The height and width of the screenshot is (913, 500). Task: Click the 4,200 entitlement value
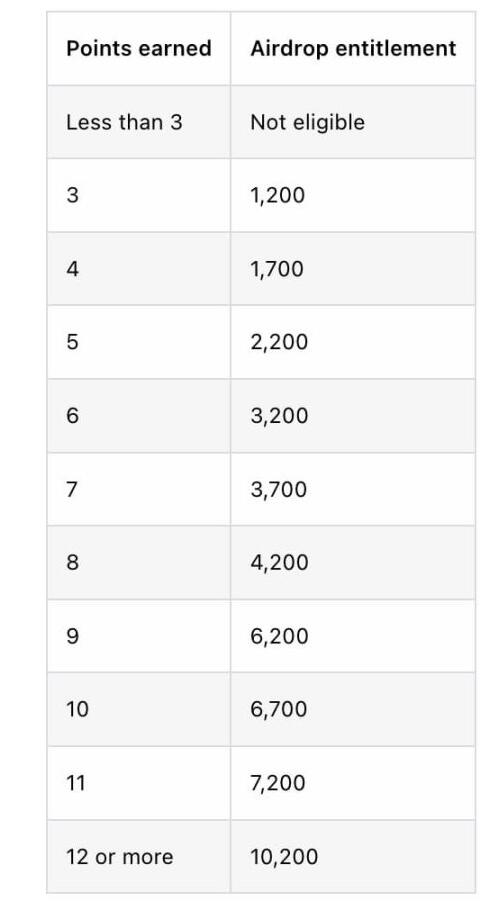279,562
